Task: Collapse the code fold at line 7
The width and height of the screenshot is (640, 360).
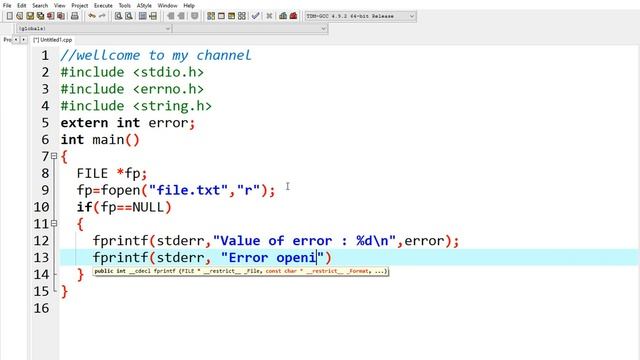Action: pos(54,156)
